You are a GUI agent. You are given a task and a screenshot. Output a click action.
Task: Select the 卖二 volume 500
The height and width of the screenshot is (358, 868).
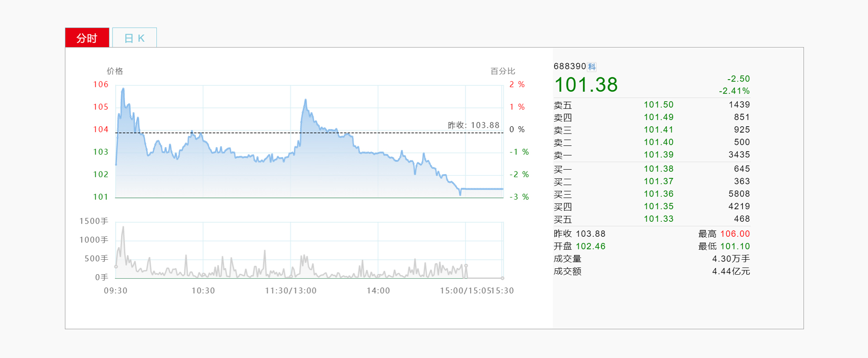[x=742, y=142]
